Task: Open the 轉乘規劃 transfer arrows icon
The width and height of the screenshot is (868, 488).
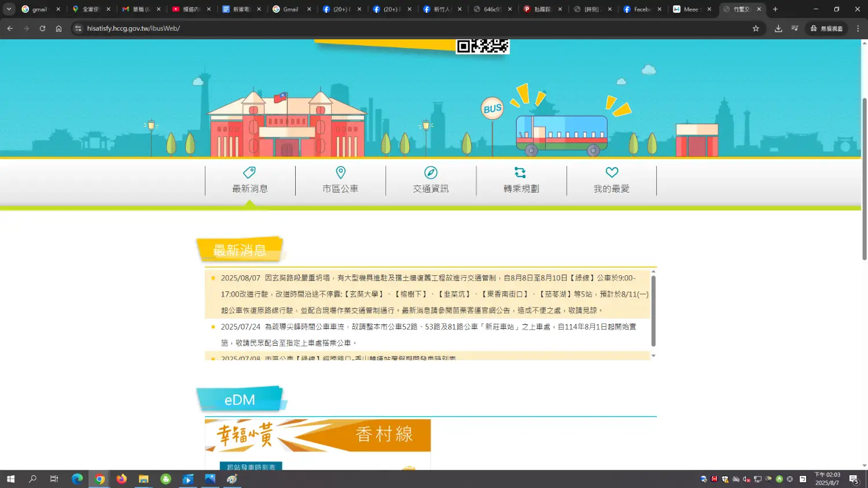Action: pyautogui.click(x=520, y=172)
